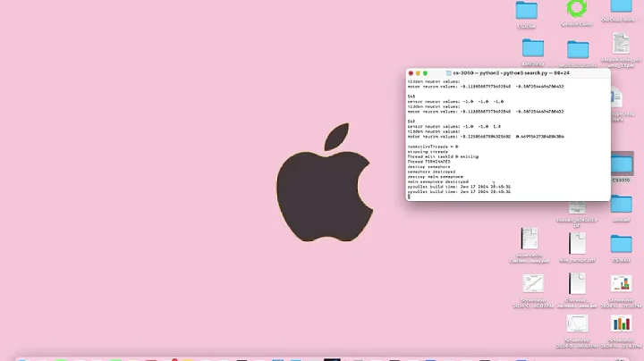Image resolution: width=644 pixels, height=361 pixels.
Task: Maximize the terminal with the green button
Action: (x=426, y=73)
